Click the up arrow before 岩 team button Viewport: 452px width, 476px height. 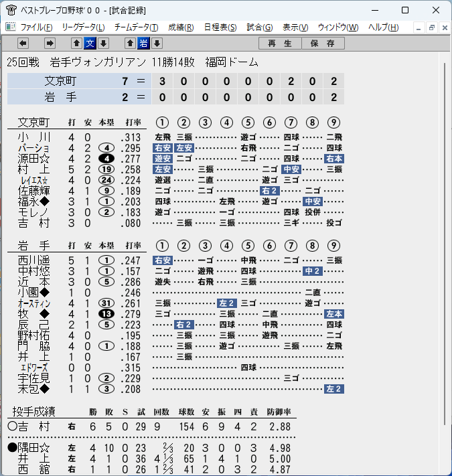coord(130,44)
